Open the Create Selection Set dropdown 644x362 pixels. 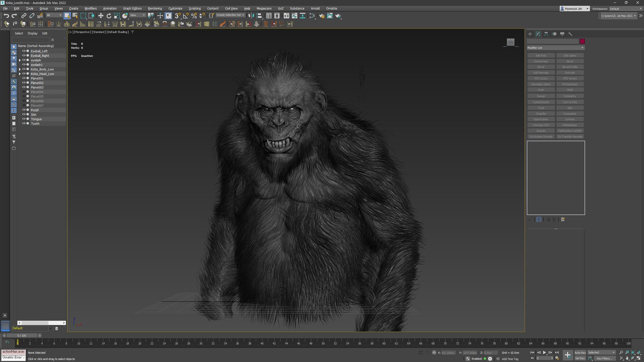(x=230, y=15)
